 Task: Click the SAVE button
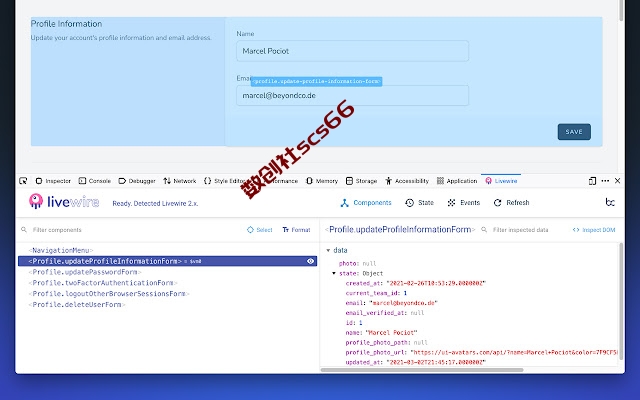[574, 132]
